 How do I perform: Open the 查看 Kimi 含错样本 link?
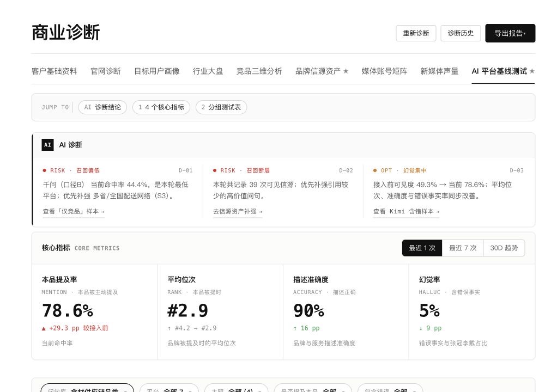(x=407, y=211)
